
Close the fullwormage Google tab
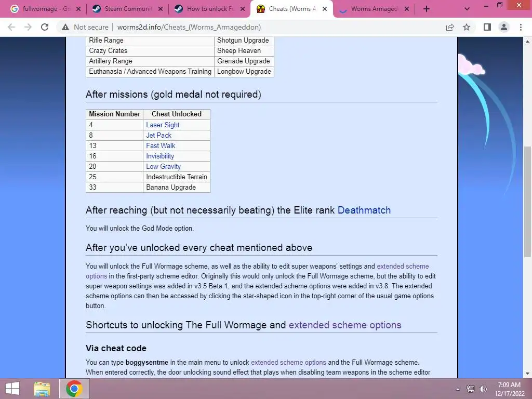(78, 9)
